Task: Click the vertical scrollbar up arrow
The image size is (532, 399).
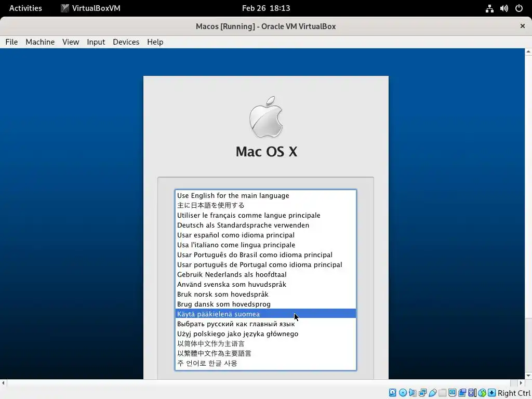Action: 528,52
